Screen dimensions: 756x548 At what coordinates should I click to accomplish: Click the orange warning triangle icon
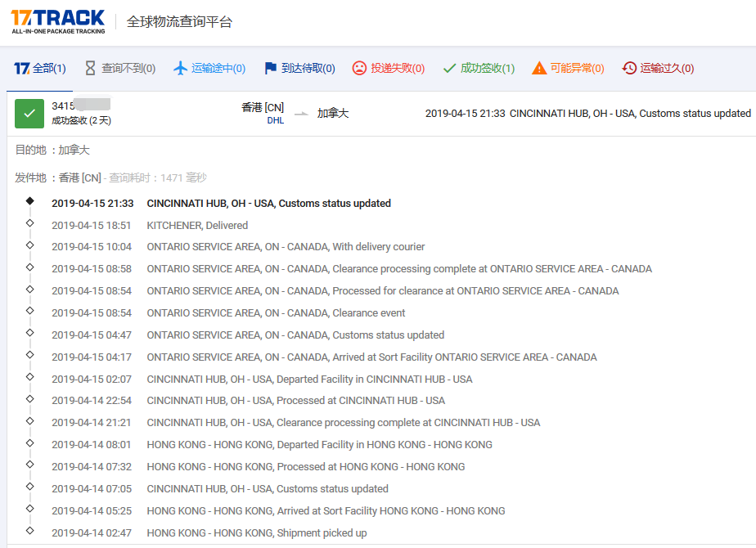[x=539, y=69]
